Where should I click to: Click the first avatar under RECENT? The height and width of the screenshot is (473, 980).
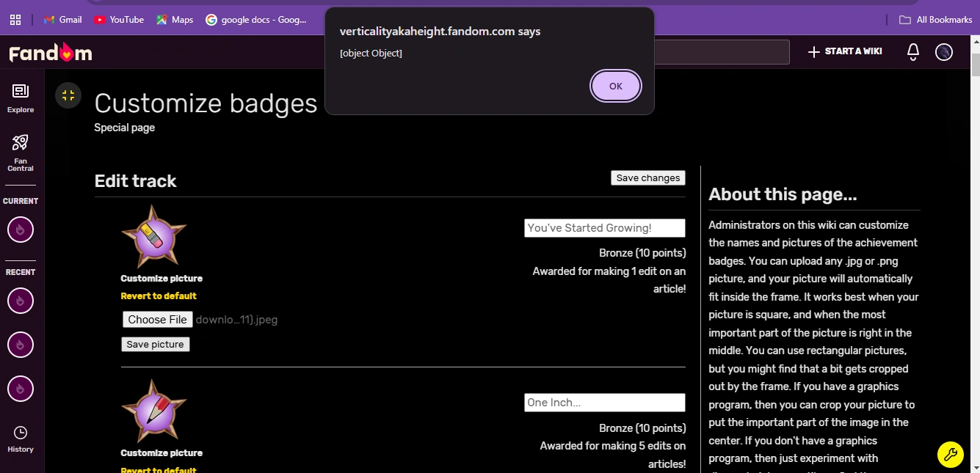(x=20, y=301)
